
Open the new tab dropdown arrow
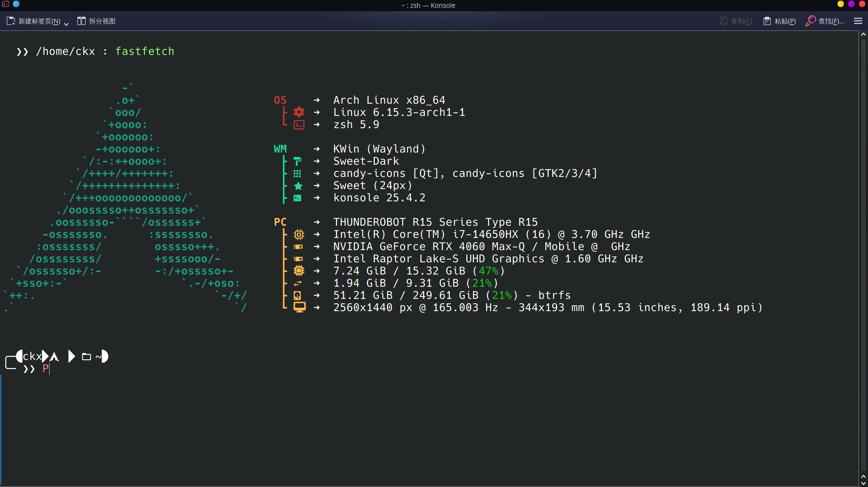coord(66,23)
